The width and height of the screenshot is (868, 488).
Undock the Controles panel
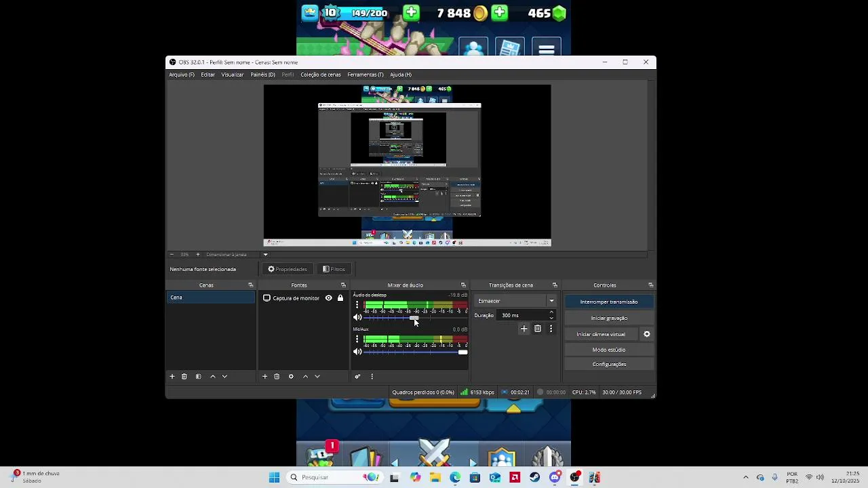pos(651,285)
